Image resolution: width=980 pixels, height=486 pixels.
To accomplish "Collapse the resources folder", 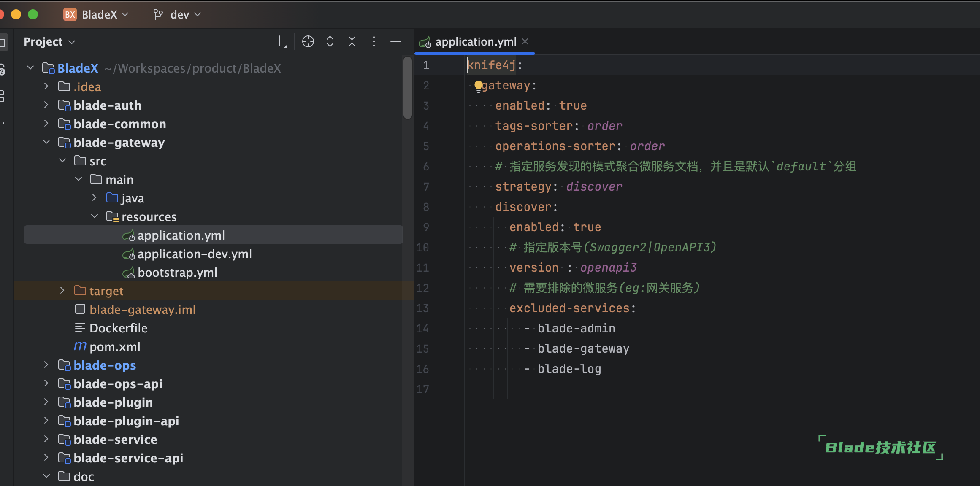I will (95, 217).
